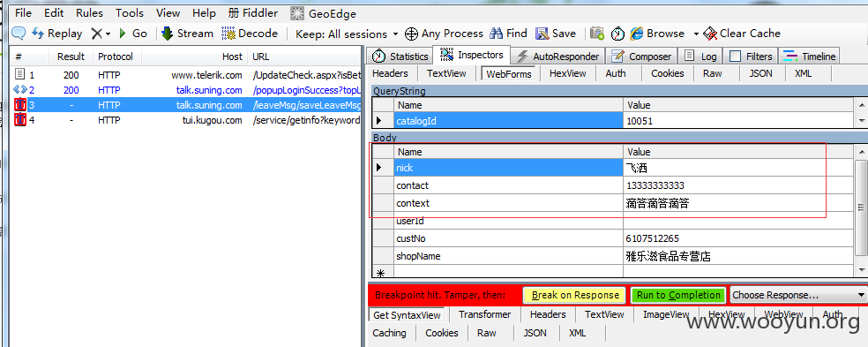Select the request HexView tab beside WebForms
The width and height of the screenshot is (868, 347).
[x=567, y=73]
